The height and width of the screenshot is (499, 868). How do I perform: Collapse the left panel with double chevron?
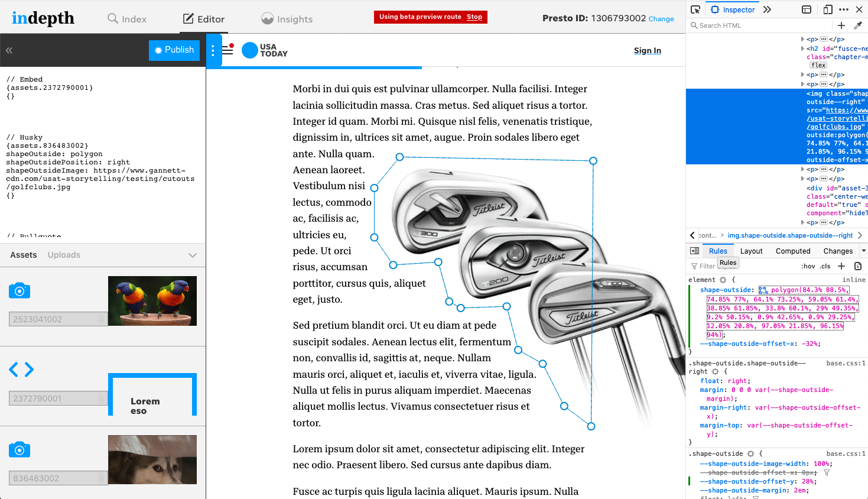(9, 51)
